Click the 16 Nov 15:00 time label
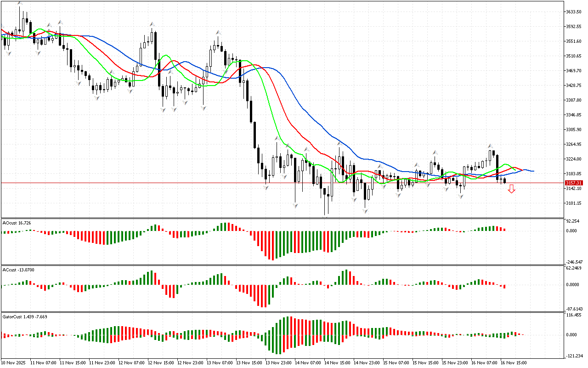The width and height of the screenshot is (588, 368). (514, 362)
